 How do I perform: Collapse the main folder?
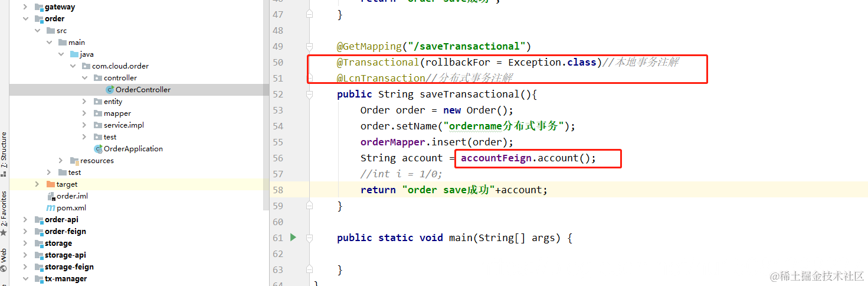(x=49, y=43)
